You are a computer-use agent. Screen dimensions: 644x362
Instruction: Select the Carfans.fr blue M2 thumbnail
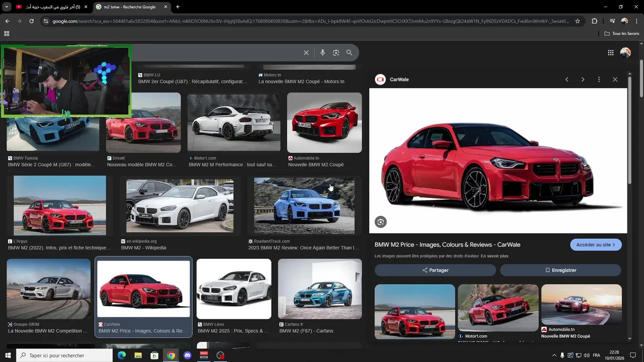pos(320,289)
